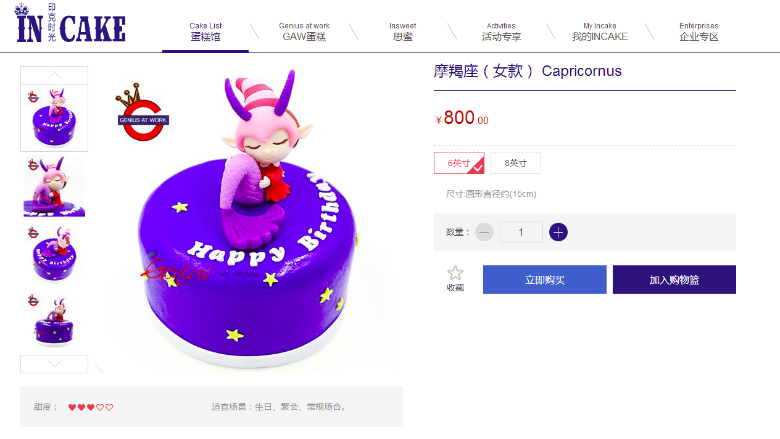
Task: Click the quantity input field
Action: point(521,232)
